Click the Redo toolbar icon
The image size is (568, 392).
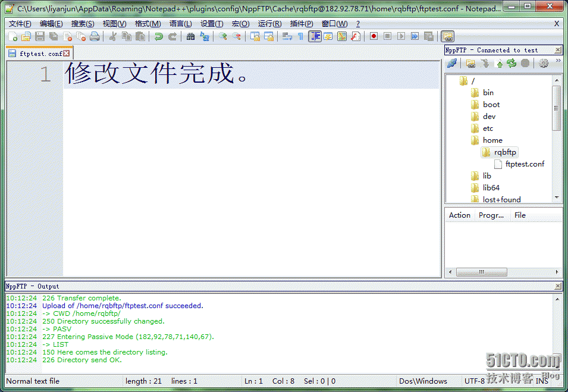point(172,37)
